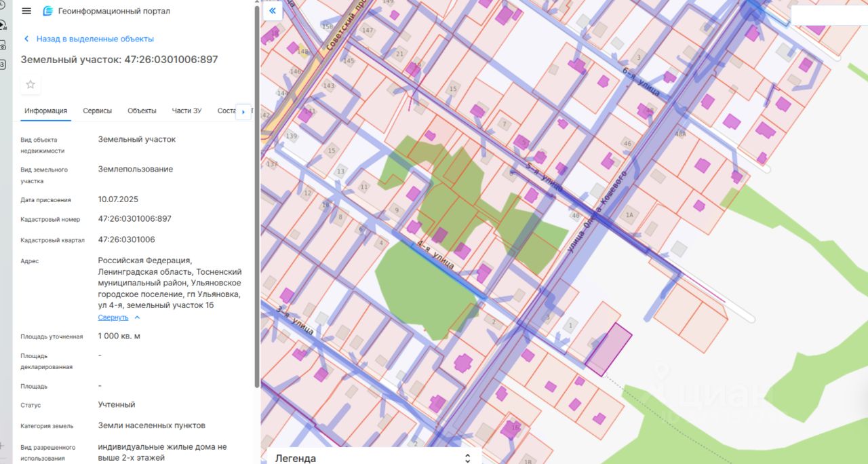This screenshot has width=868, height=464.
Task: Select the purple highlighted parcel on the map
Action: point(608,349)
